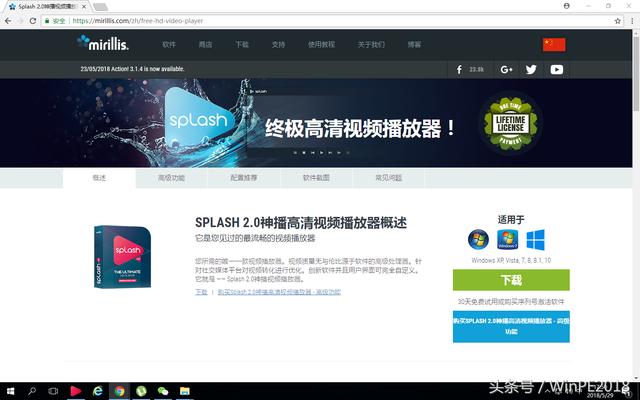The image size is (640, 400).
Task: Open File Explorer from the taskbar
Action: click(x=184, y=391)
